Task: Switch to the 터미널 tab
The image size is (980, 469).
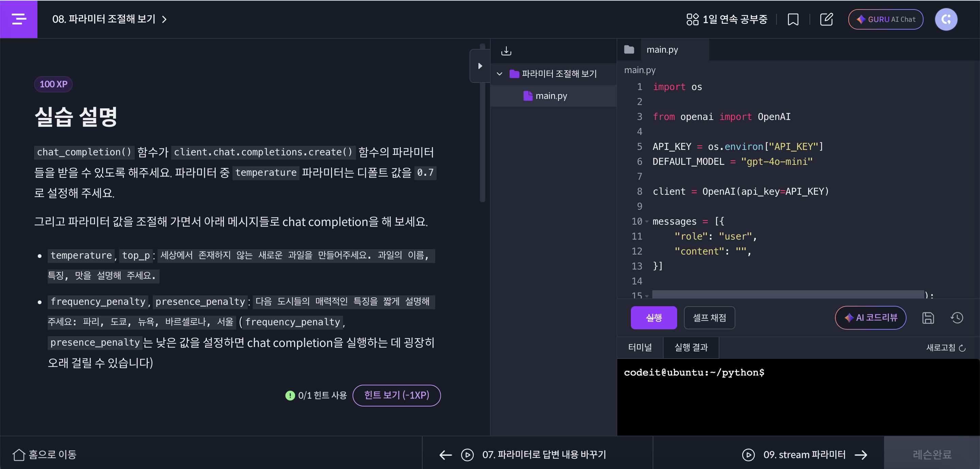Action: click(640, 347)
